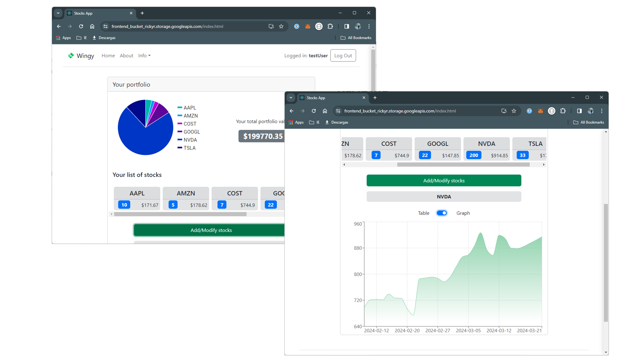
Task: Click Add/Modify stocks in the front window
Action: click(x=444, y=181)
